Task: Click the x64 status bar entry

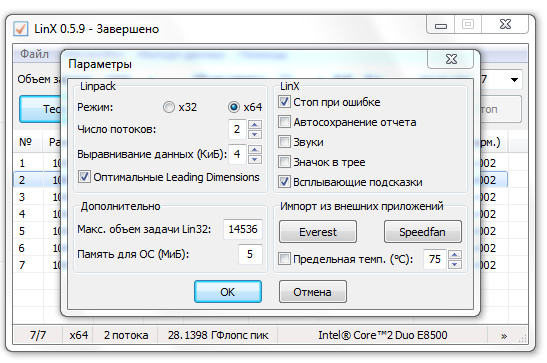Action: [x=78, y=335]
